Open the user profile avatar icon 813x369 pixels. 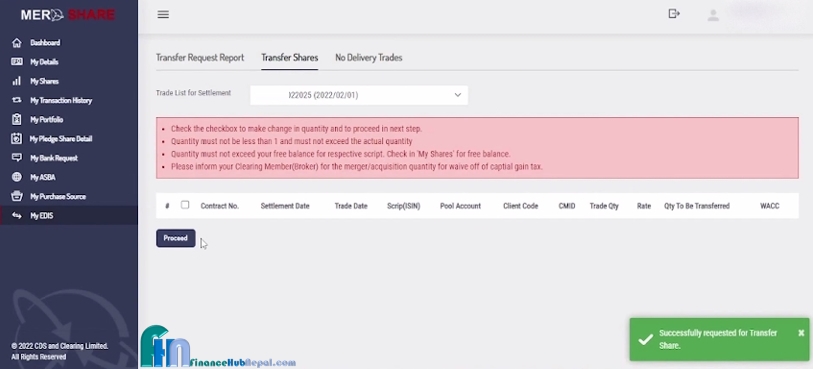713,16
